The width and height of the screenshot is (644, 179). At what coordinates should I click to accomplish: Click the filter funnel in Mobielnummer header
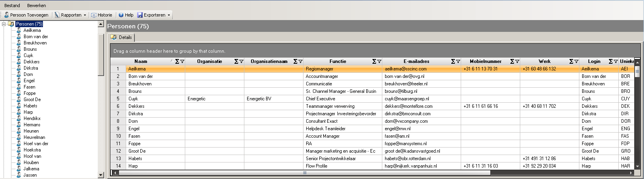[x=517, y=61]
